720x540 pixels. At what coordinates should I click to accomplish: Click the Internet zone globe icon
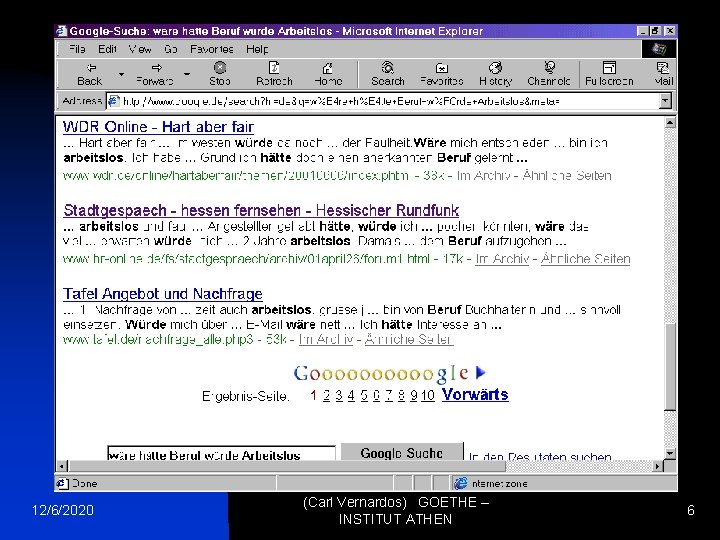click(x=461, y=483)
